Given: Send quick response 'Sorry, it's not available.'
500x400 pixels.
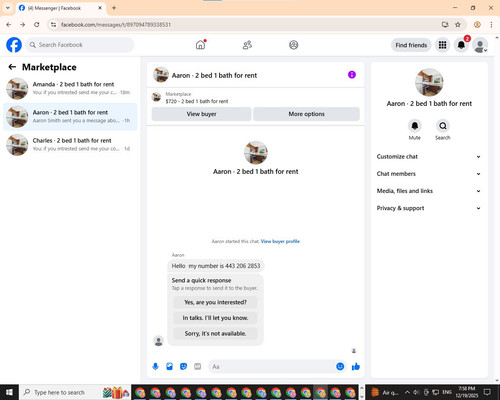Looking at the screenshot, I should pos(215,333).
